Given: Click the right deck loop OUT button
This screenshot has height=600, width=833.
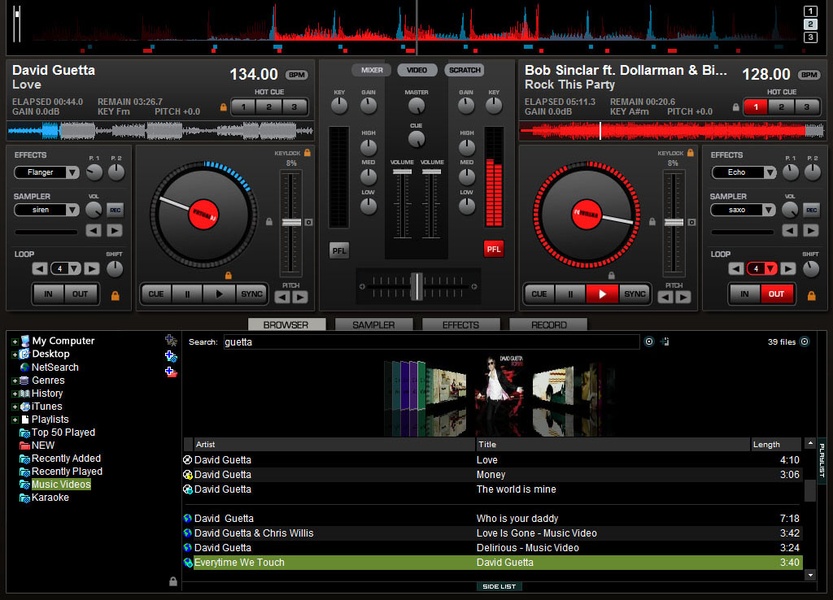Looking at the screenshot, I should [776, 294].
